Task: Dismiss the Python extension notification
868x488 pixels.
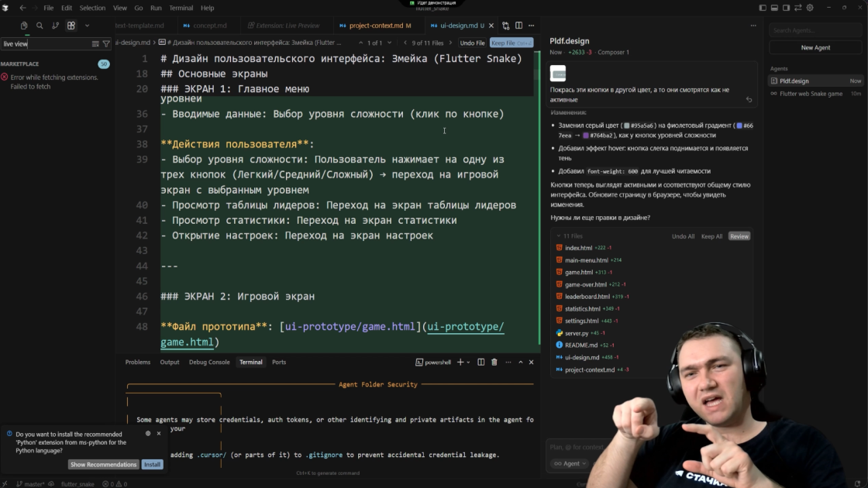Action: point(159,433)
